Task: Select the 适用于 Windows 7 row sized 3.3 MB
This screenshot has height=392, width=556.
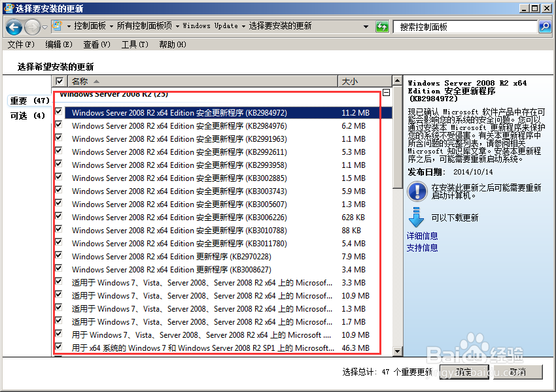Action: (x=228, y=283)
